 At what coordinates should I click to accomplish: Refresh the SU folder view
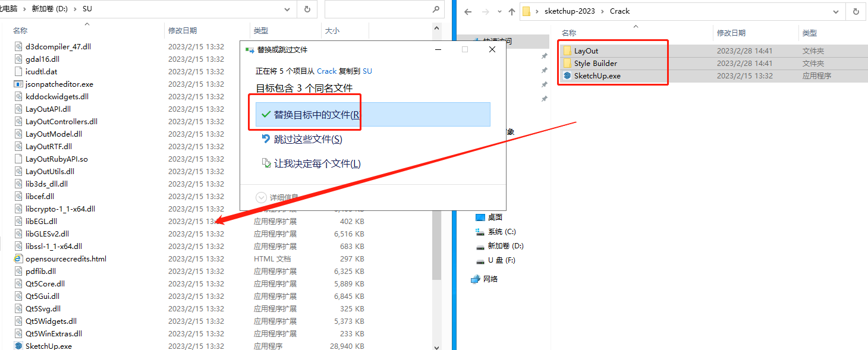pyautogui.click(x=307, y=10)
